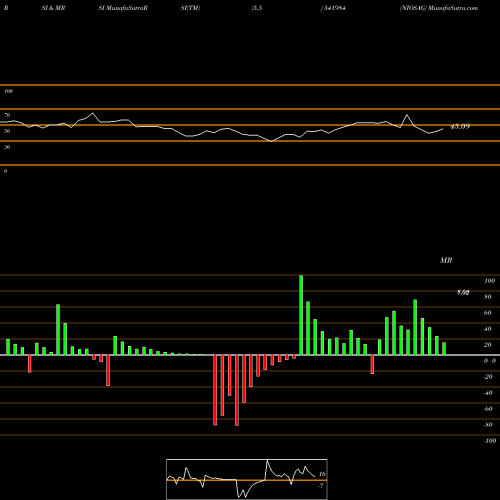The height and width of the screenshot is (500, 500).
Task: Click the -60 label on the MR axis
Action: [x=488, y=409]
